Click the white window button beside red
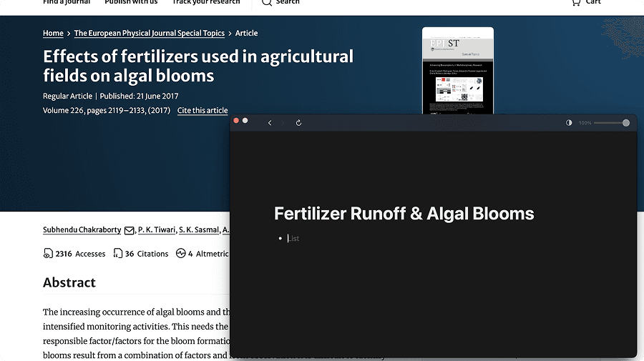 coord(245,120)
